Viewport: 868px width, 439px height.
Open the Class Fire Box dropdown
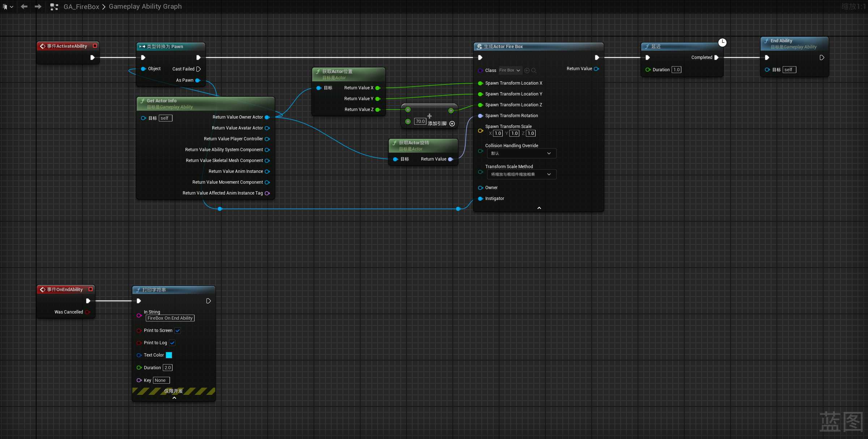pyautogui.click(x=510, y=71)
